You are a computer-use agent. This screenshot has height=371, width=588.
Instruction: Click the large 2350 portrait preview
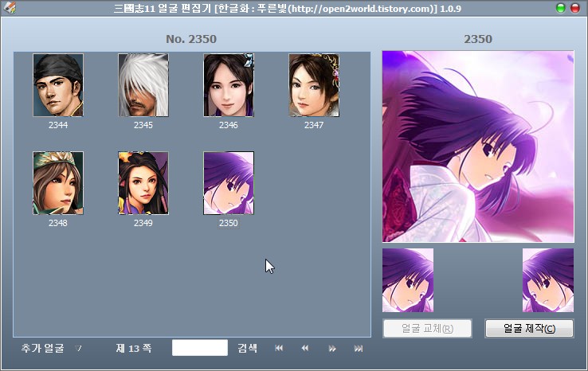pos(478,146)
